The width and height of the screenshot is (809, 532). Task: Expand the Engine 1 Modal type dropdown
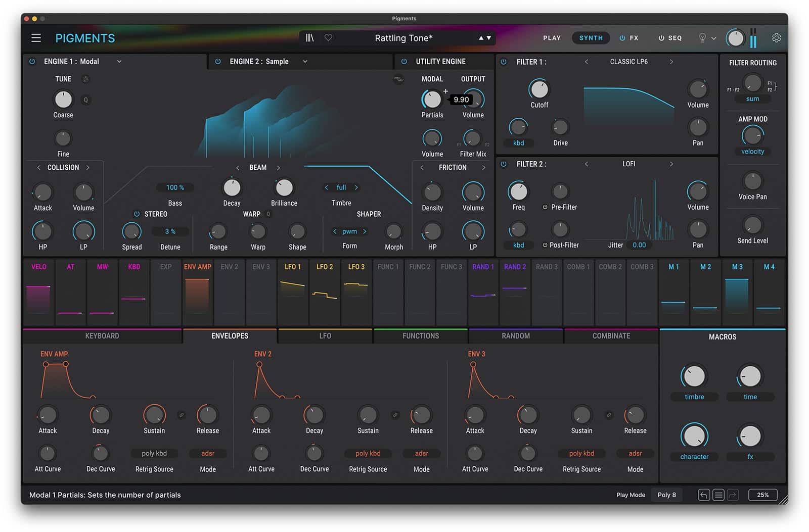click(x=119, y=62)
